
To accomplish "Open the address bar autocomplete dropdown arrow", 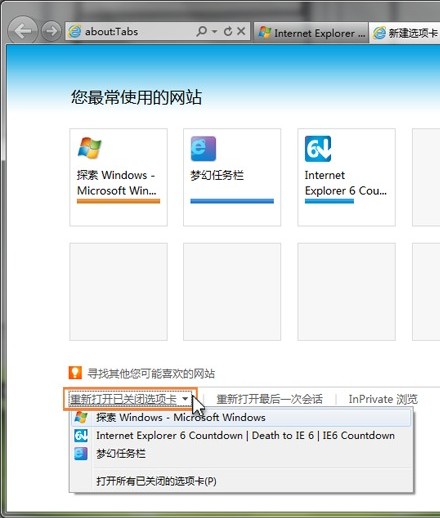I will [x=215, y=32].
